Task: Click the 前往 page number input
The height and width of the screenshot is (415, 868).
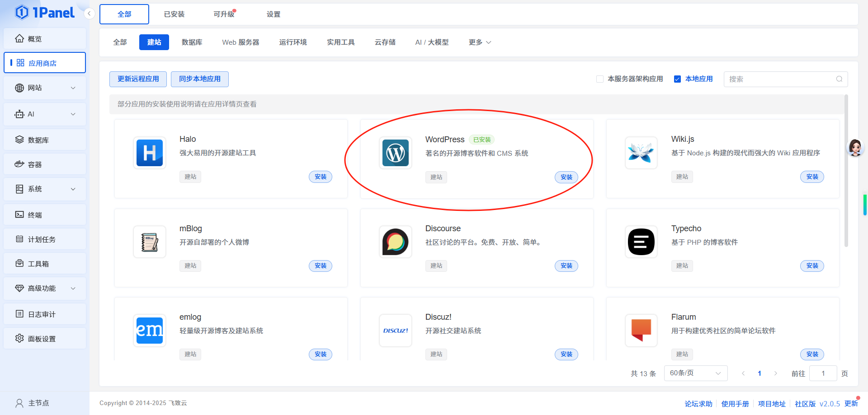Action: point(823,373)
